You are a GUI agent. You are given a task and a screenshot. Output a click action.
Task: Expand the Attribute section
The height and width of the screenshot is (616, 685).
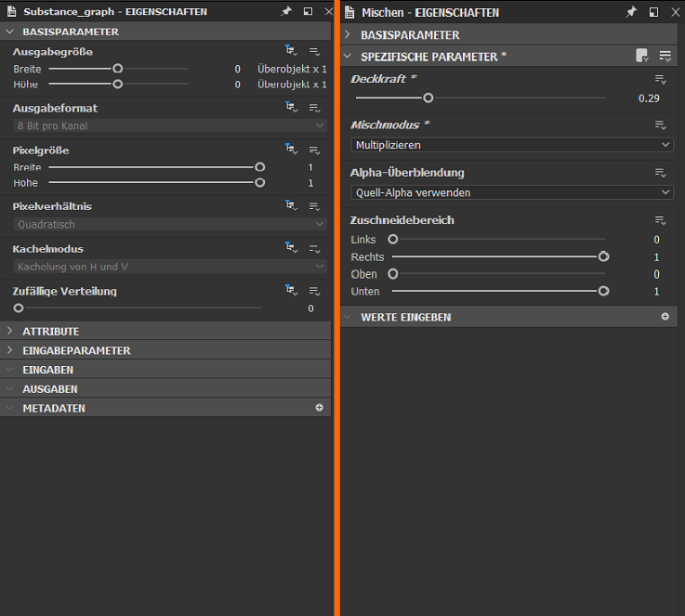point(9,331)
